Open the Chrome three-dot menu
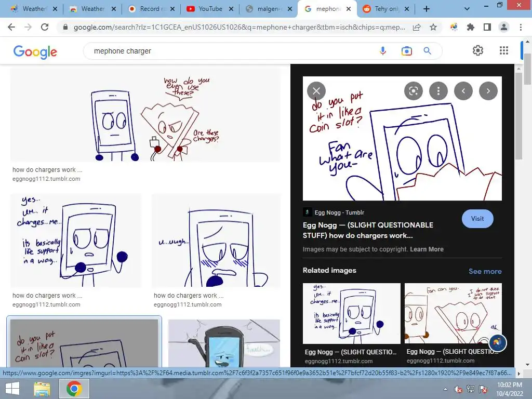This screenshot has height=399, width=532. pyautogui.click(x=521, y=27)
